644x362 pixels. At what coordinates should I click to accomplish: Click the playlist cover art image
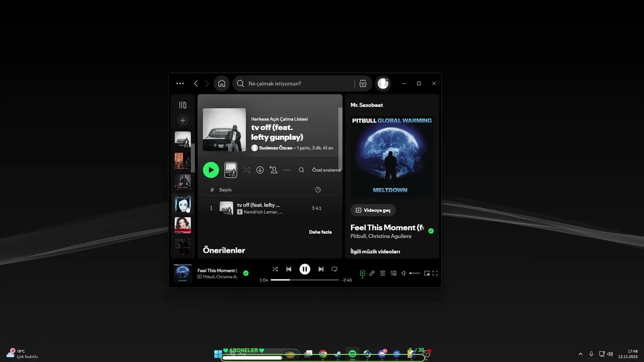click(x=224, y=130)
